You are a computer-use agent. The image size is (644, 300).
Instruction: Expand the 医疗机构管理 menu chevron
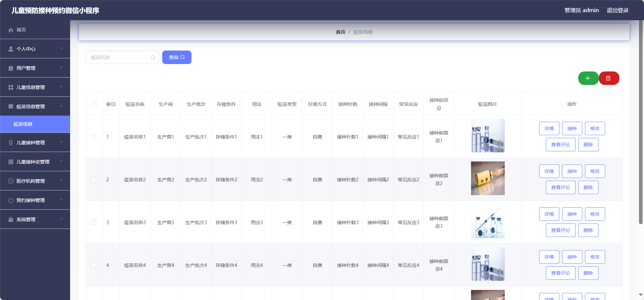tap(61, 181)
